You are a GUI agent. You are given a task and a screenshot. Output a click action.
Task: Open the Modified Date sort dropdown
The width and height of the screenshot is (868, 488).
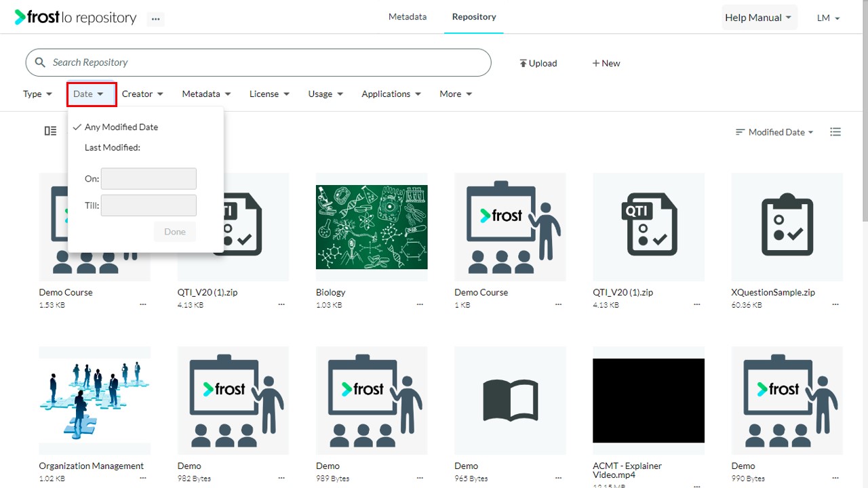774,132
